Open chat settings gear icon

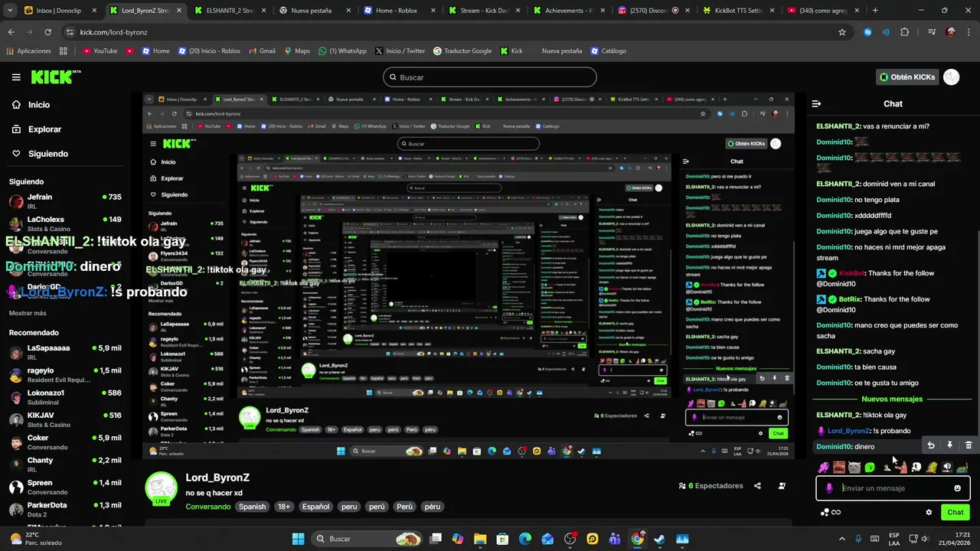click(929, 512)
